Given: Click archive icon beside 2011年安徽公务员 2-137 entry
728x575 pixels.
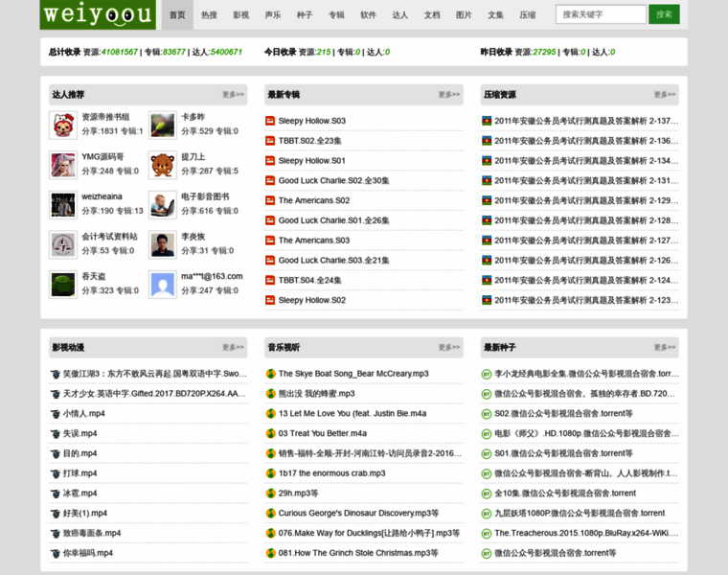Looking at the screenshot, I should click(x=486, y=121).
